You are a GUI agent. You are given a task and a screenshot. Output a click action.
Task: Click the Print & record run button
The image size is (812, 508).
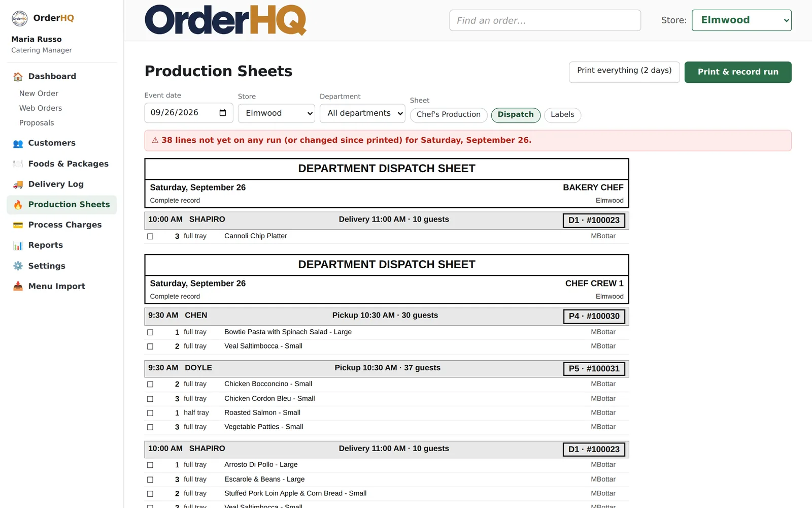[x=738, y=72]
